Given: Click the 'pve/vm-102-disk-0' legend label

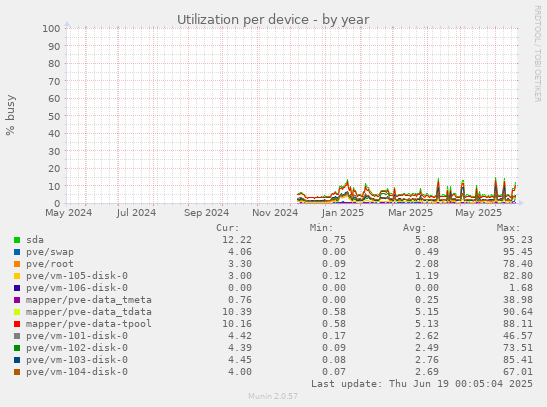Looking at the screenshot, I should click(77, 348).
